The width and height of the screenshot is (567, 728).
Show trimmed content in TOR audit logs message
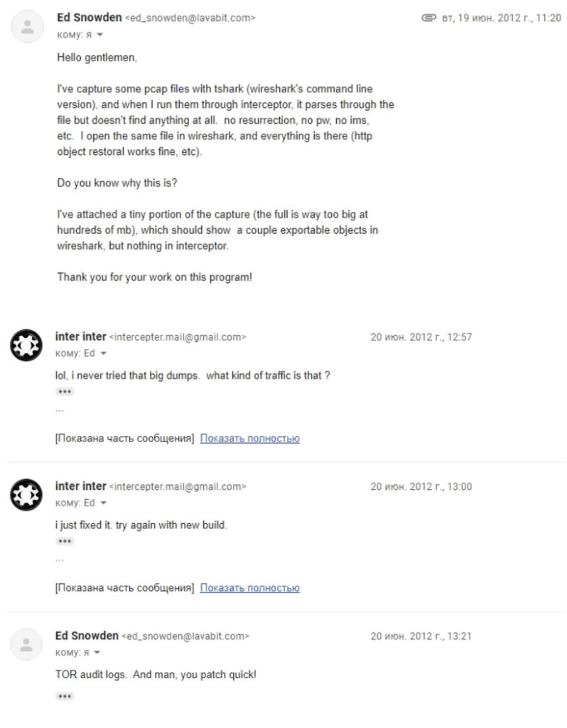[65, 696]
